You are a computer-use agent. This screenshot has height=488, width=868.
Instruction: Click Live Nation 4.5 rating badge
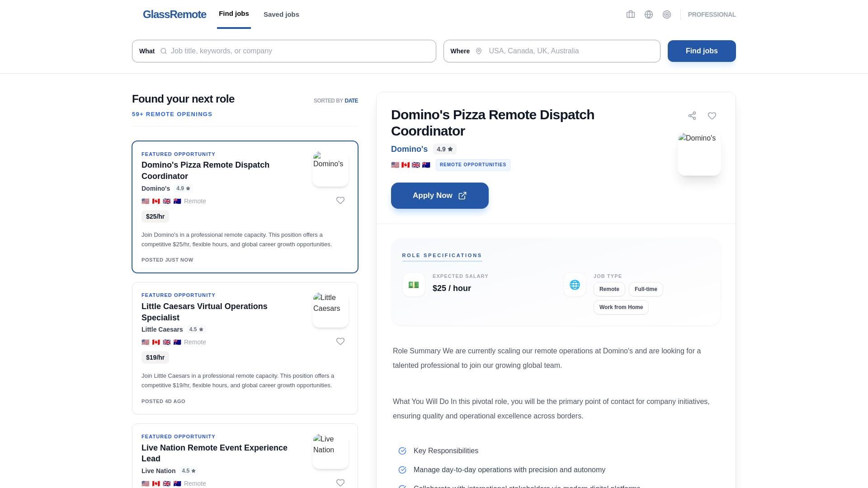tap(189, 471)
